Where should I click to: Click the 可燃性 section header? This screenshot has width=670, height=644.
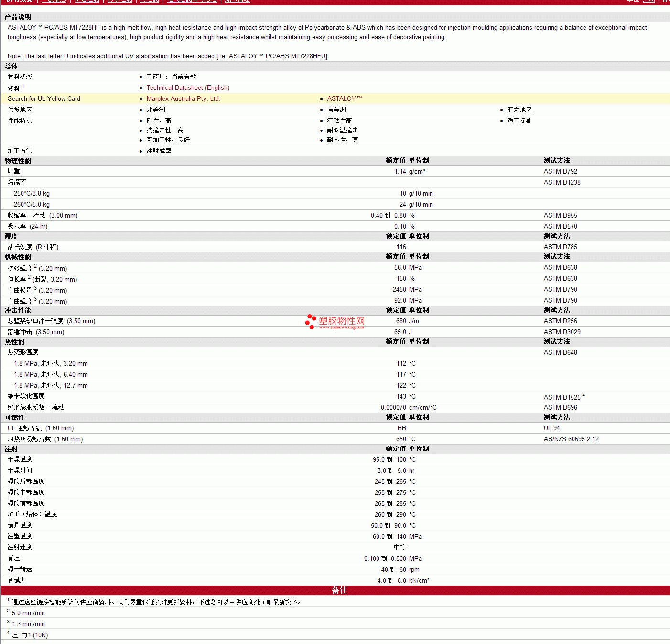15,418
